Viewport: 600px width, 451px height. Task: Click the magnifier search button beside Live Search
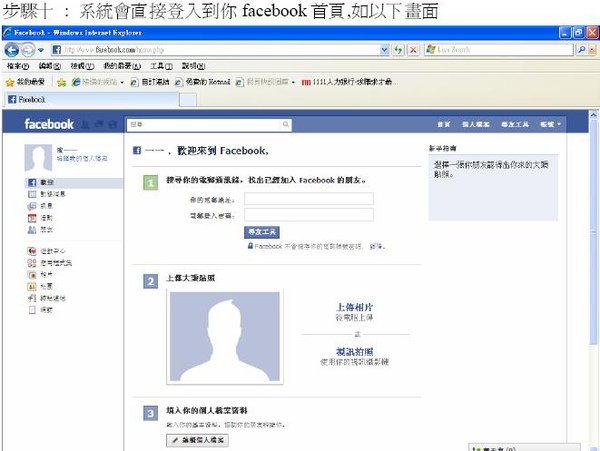tap(581, 50)
